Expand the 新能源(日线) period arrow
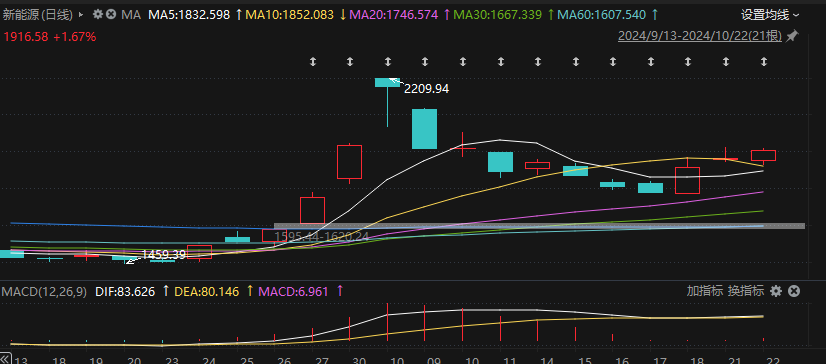Image resolution: width=826 pixels, height=364 pixels. [x=81, y=15]
